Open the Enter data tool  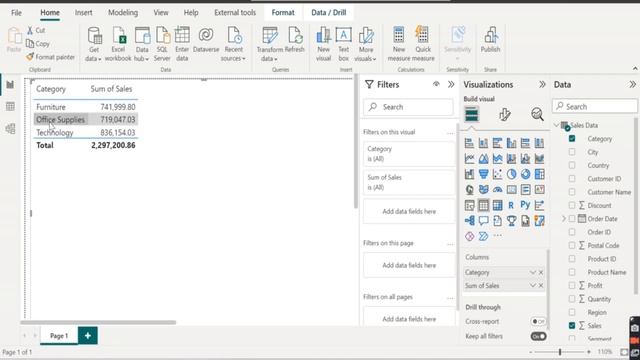[182, 44]
